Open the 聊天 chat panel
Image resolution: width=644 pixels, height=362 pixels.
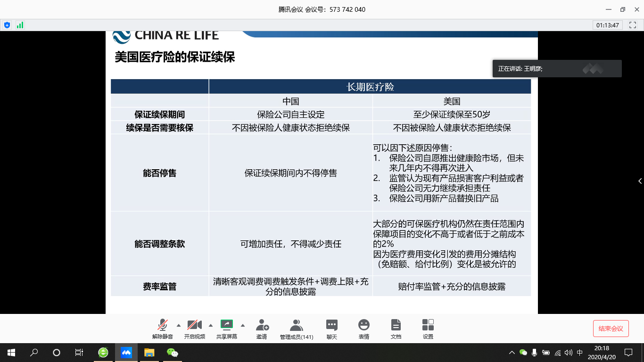tap(332, 329)
